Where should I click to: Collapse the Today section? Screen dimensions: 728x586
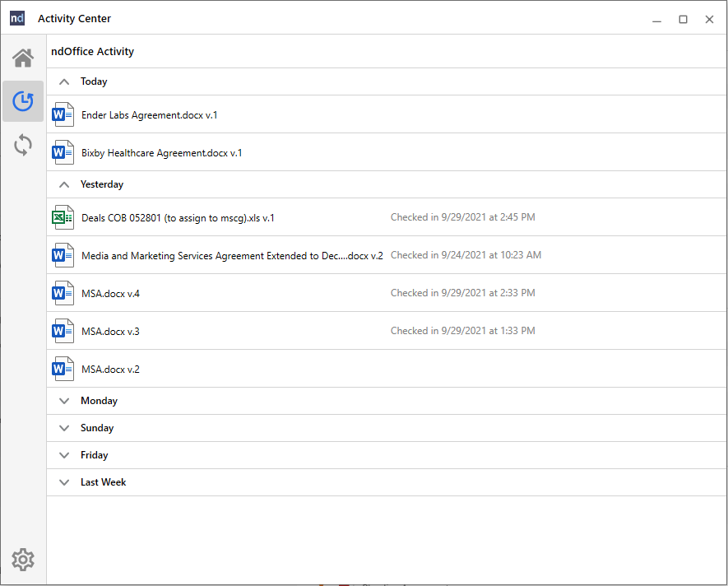click(x=63, y=81)
